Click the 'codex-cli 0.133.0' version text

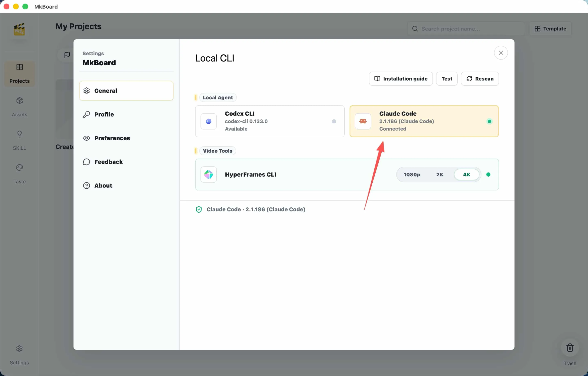[246, 121]
